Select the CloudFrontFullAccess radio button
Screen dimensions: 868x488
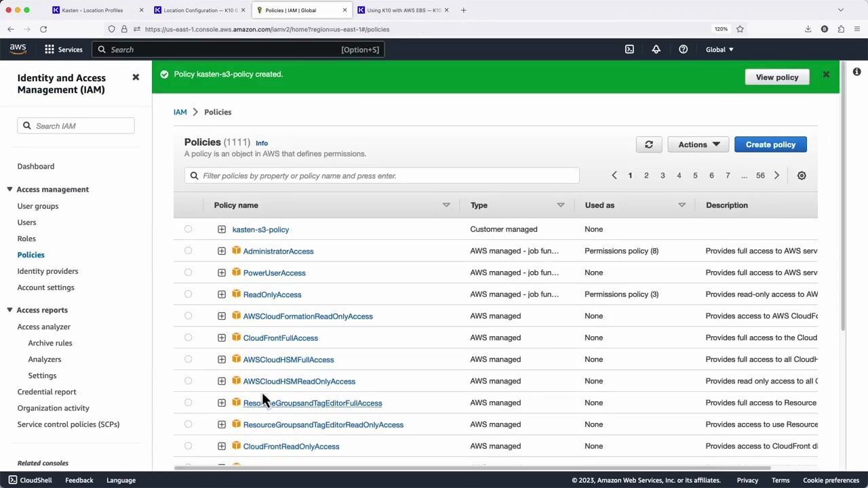click(188, 338)
